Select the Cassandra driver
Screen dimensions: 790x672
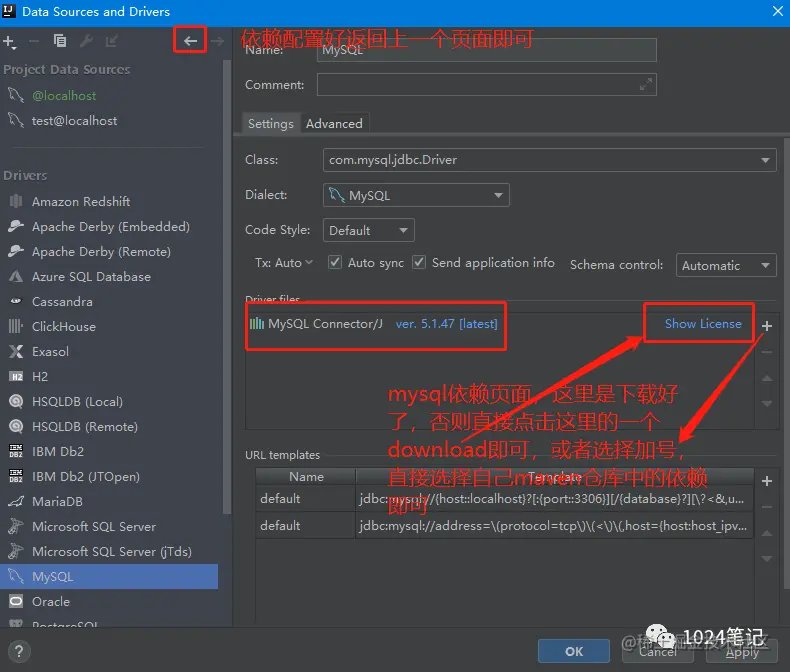[109, 301]
